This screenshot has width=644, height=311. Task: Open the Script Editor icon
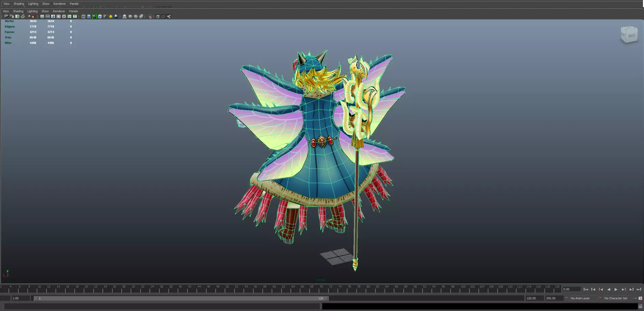(x=640, y=306)
